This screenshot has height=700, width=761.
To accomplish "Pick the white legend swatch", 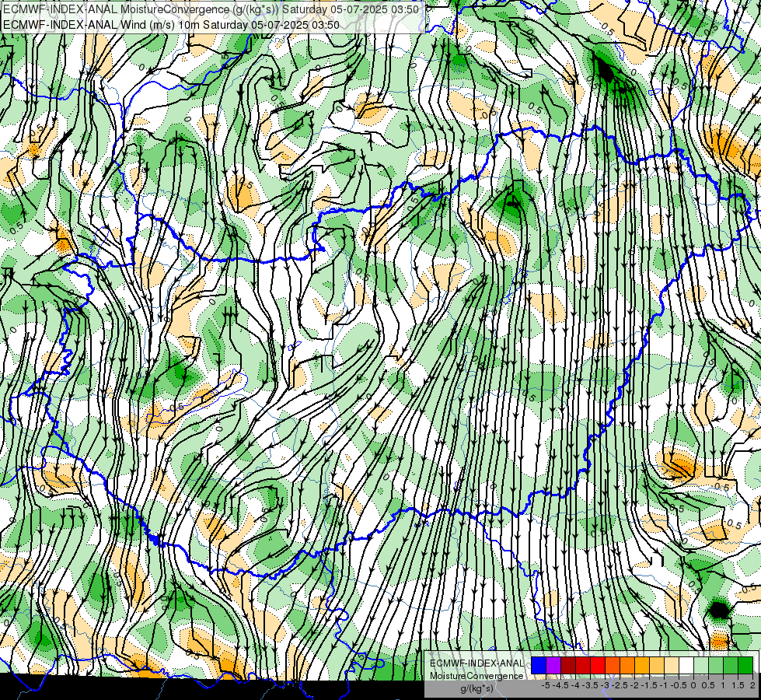I will [686, 665].
